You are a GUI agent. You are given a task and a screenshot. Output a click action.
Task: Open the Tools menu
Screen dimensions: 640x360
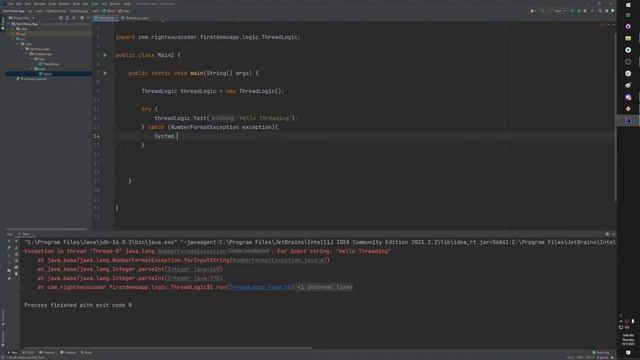tap(95, 4)
